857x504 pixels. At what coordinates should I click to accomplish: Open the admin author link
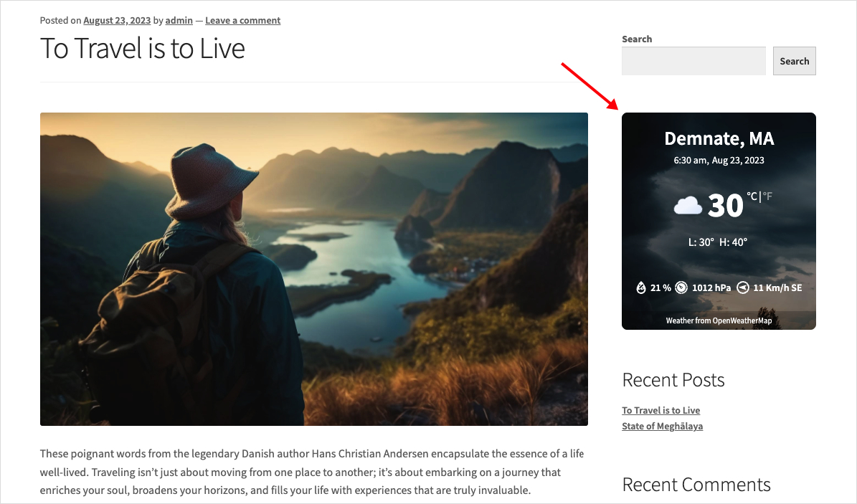pos(179,20)
